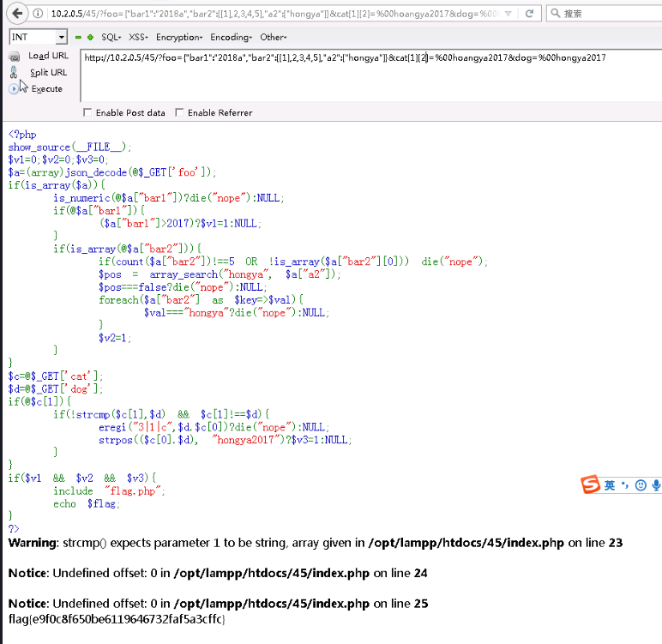This screenshot has height=644, width=662.
Task: Open the Encoding menu
Action: [x=231, y=37]
